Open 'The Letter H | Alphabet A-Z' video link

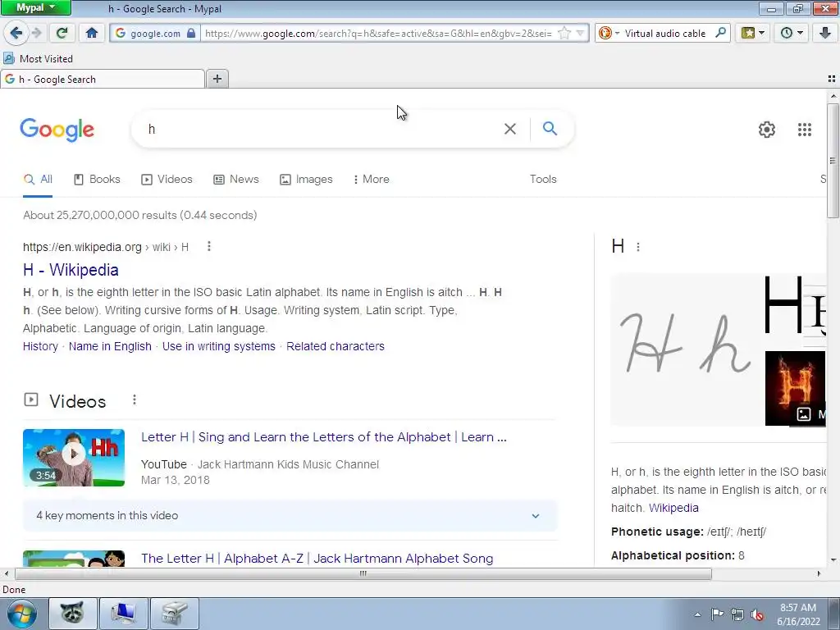pyautogui.click(x=317, y=558)
